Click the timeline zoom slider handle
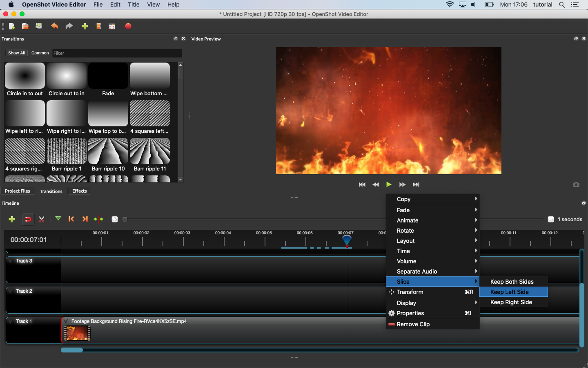 (125, 220)
